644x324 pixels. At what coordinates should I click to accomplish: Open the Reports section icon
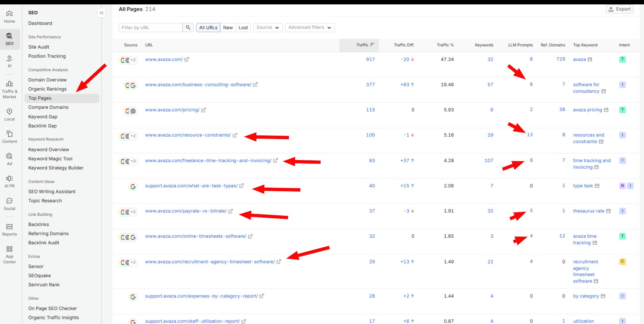(x=9, y=226)
